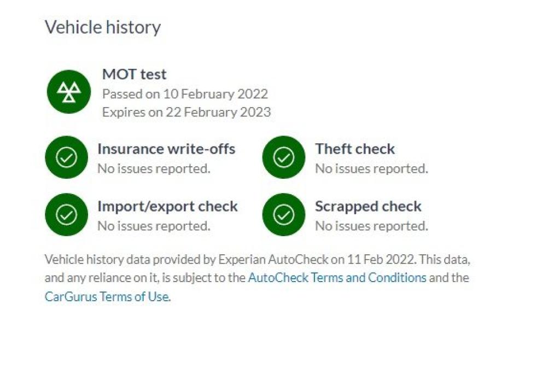Click the Theft check heading
This screenshot has width=560, height=392.
pyautogui.click(x=354, y=149)
